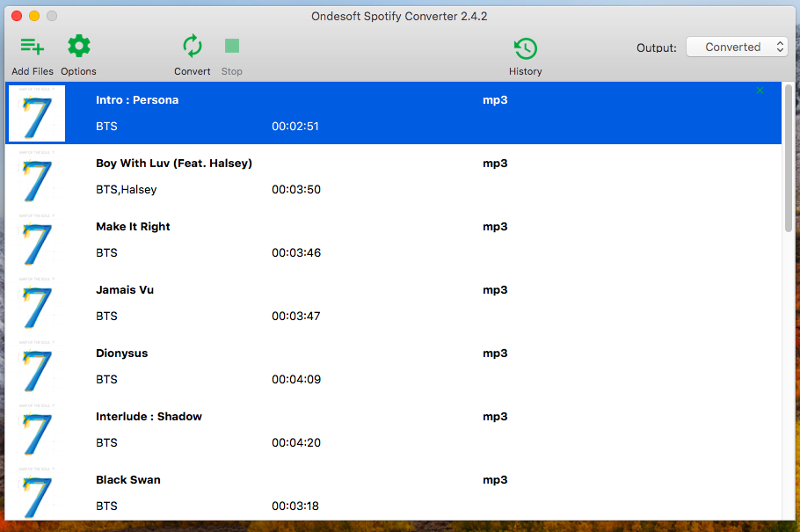Click BTS artist under Make It Right

(106, 252)
